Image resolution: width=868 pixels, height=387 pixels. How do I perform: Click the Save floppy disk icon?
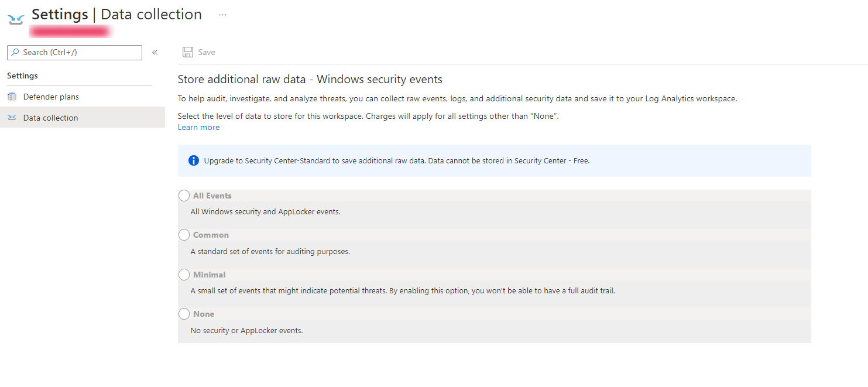(x=188, y=52)
